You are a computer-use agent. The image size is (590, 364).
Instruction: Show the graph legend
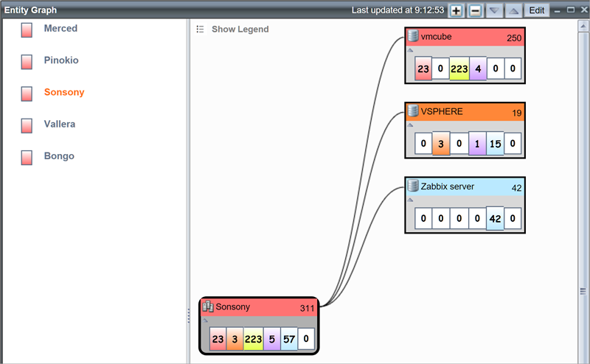click(240, 29)
